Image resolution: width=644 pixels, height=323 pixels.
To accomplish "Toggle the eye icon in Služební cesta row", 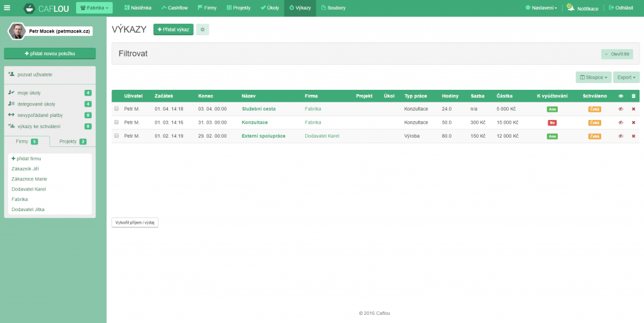I will pyautogui.click(x=621, y=109).
